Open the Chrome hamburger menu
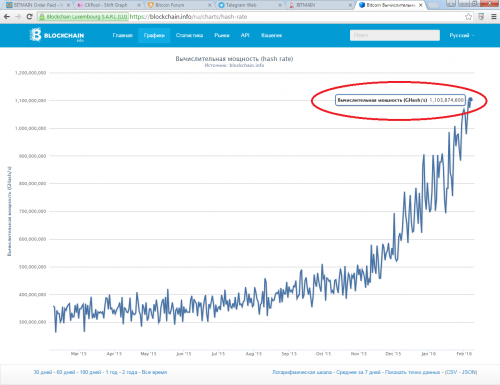 click(x=494, y=17)
